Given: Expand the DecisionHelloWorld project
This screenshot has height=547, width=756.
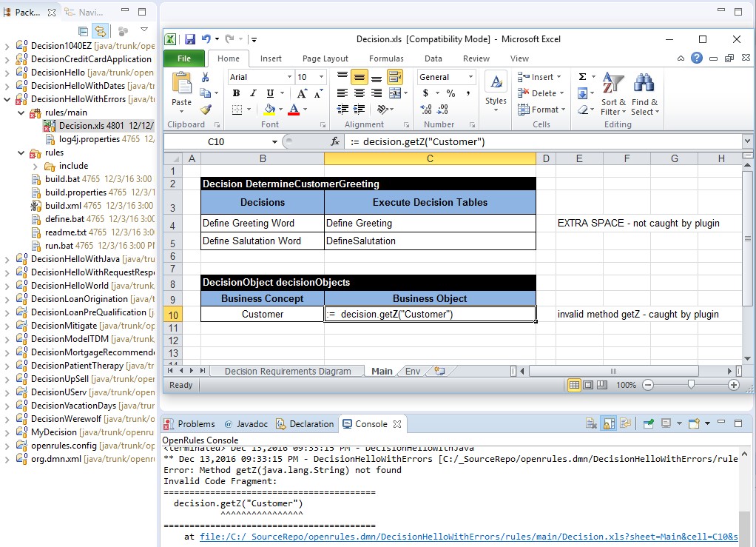Looking at the screenshot, I should (x=7, y=286).
